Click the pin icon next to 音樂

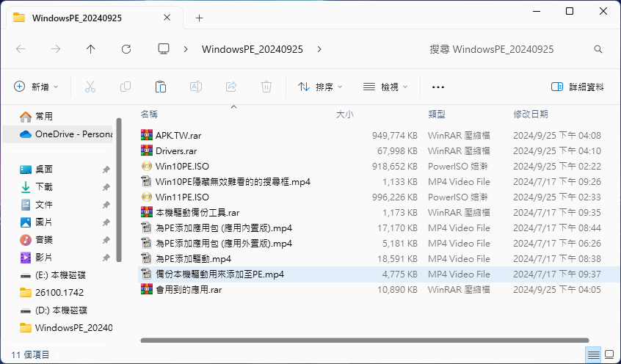[x=106, y=240]
